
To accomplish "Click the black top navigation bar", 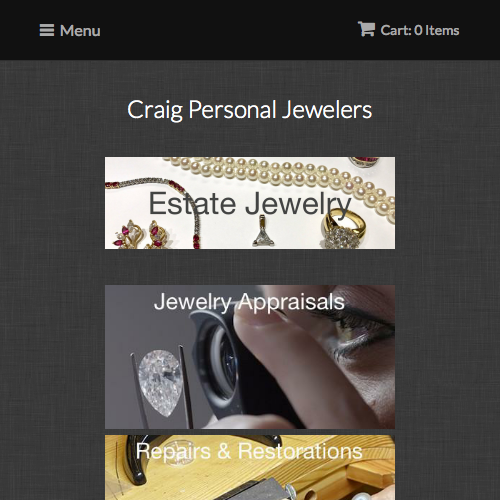I will coord(250,30).
